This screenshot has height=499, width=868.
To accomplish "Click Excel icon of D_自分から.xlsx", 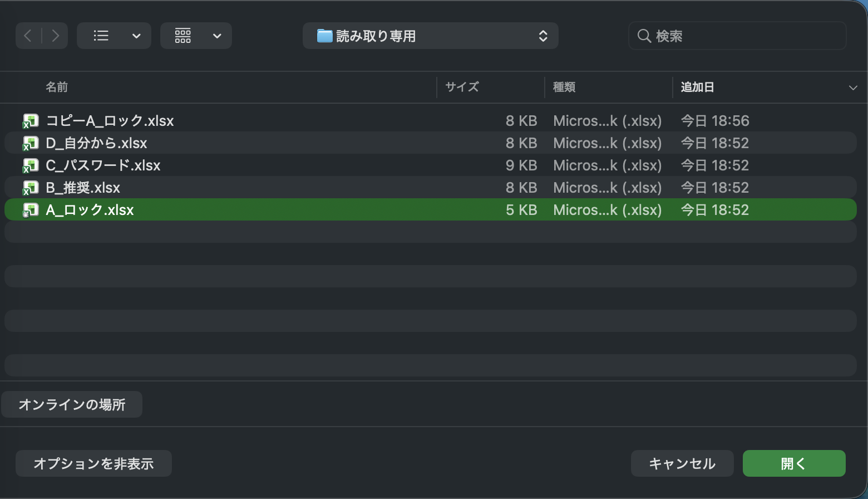I will (x=30, y=143).
